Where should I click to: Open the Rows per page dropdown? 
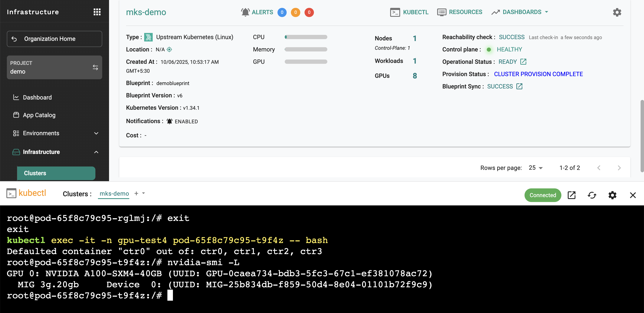pyautogui.click(x=536, y=168)
